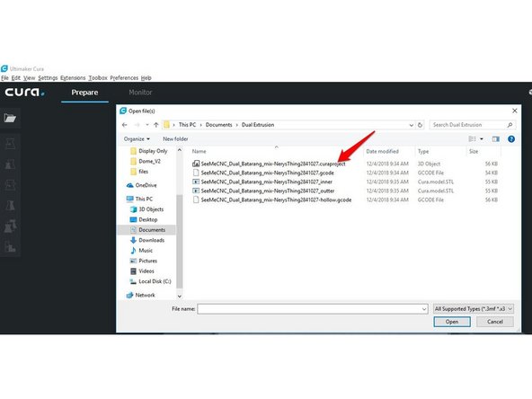Viewport: 532px width, 399px height.
Task: Open the Settings menu
Action: tap(48, 77)
